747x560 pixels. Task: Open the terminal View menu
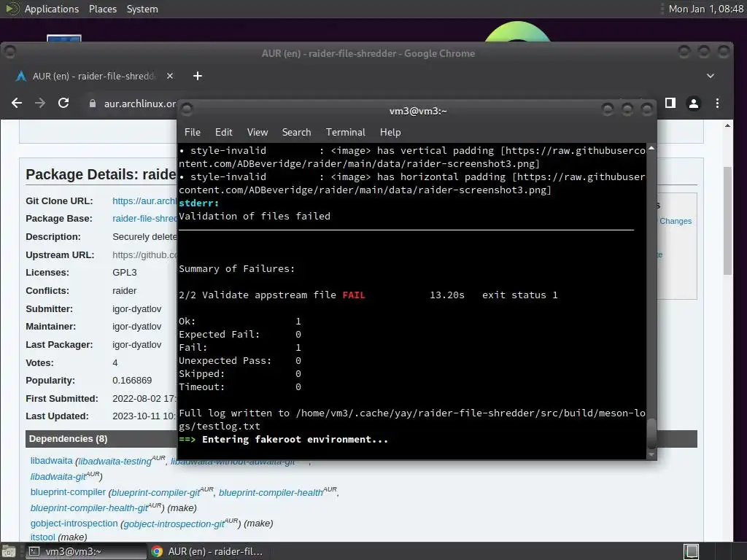coord(258,132)
